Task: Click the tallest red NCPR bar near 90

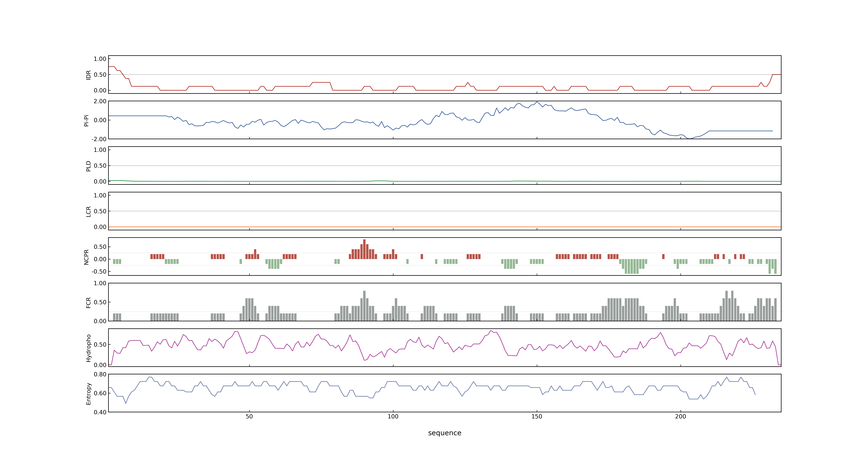Action: pyautogui.click(x=364, y=249)
